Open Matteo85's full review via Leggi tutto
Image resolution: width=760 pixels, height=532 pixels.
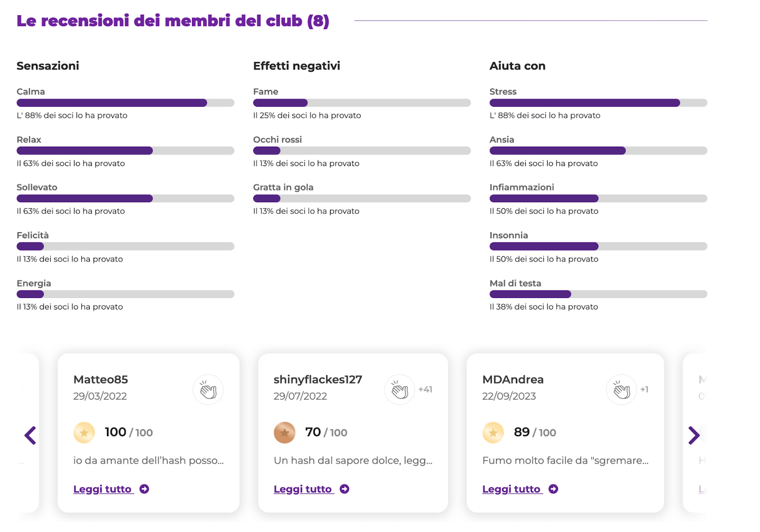click(x=103, y=489)
